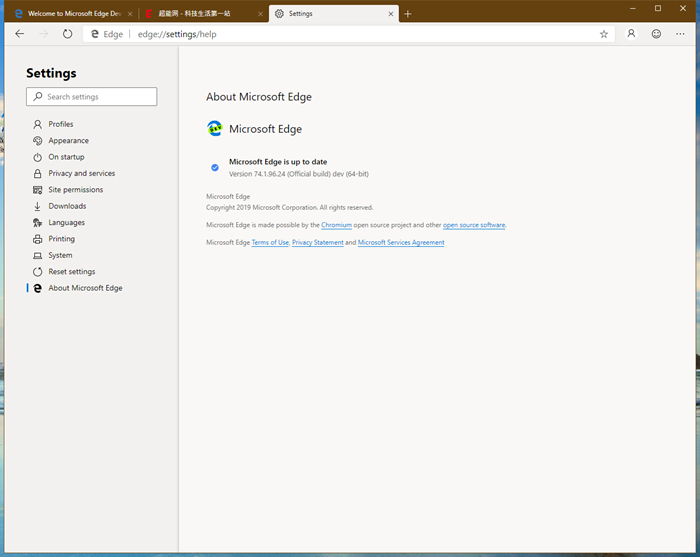Go back using the back arrow
The image size is (700, 557).
(x=20, y=34)
